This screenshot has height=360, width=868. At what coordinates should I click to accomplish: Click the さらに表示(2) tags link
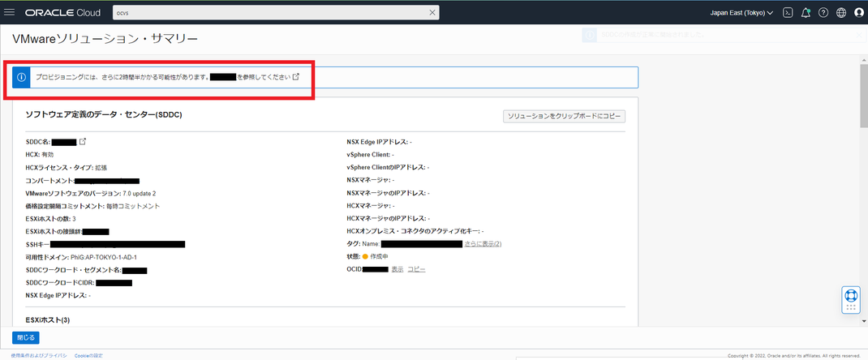[483, 244]
